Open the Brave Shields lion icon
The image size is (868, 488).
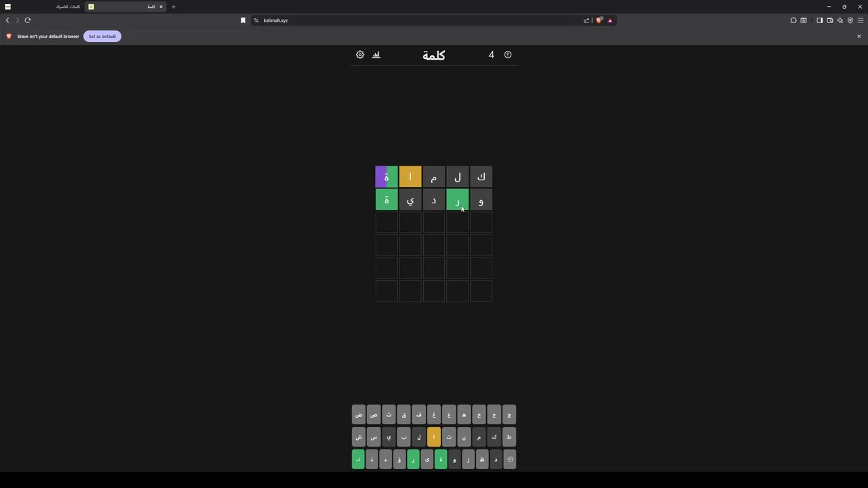599,20
